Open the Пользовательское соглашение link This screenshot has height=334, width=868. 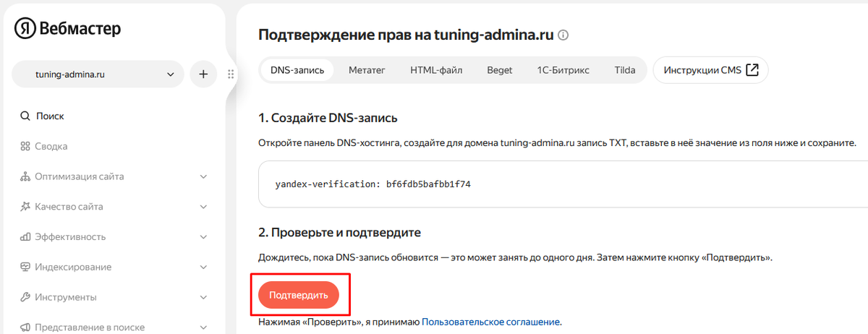(x=490, y=322)
